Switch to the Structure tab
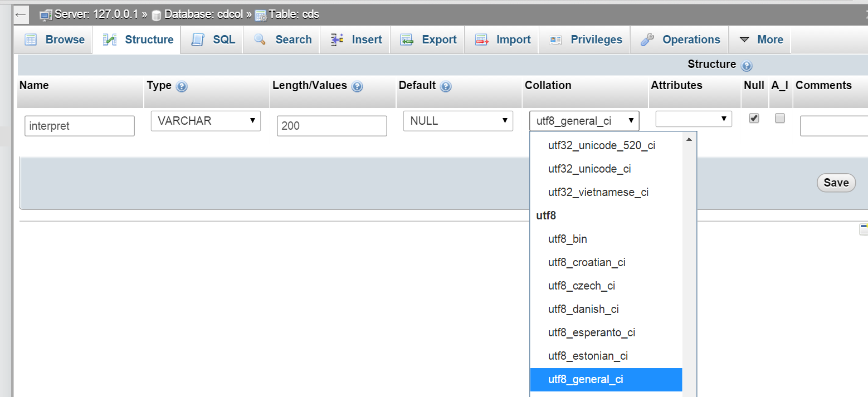 (x=137, y=40)
